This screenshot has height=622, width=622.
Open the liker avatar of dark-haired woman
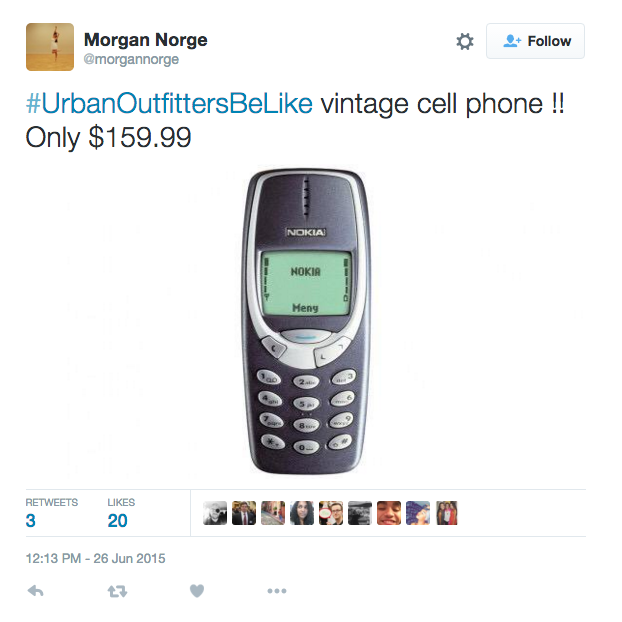(x=302, y=513)
